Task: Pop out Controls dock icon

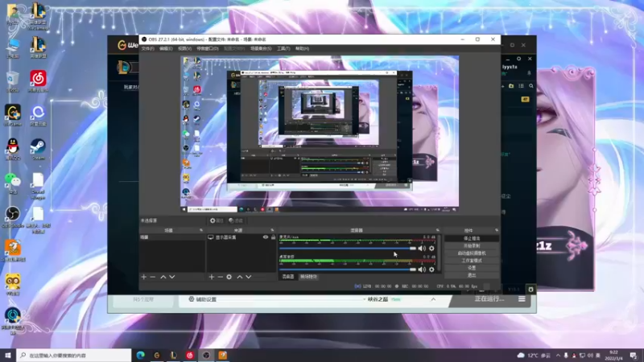Action: coord(497,230)
